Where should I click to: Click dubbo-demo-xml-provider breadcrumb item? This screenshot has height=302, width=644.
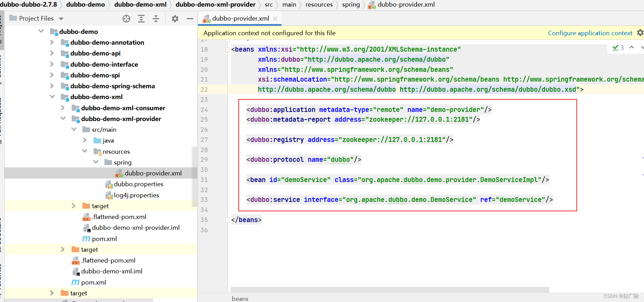pos(215,5)
